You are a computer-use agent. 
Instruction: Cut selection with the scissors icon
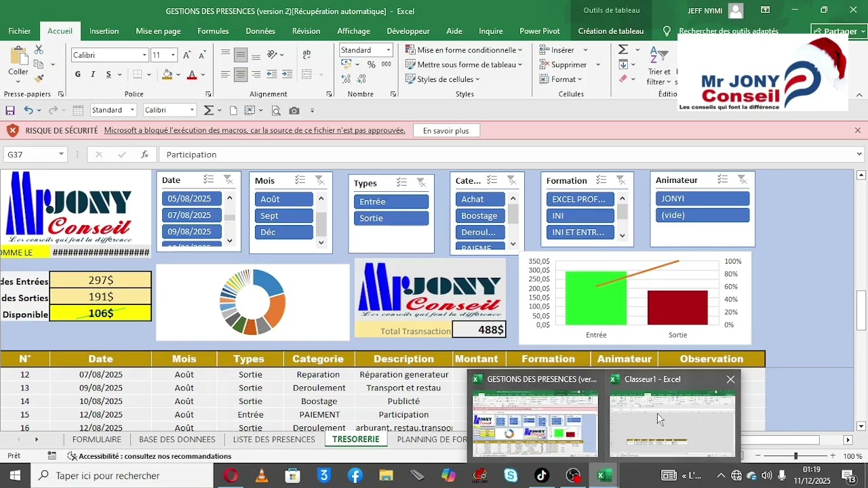(x=39, y=50)
